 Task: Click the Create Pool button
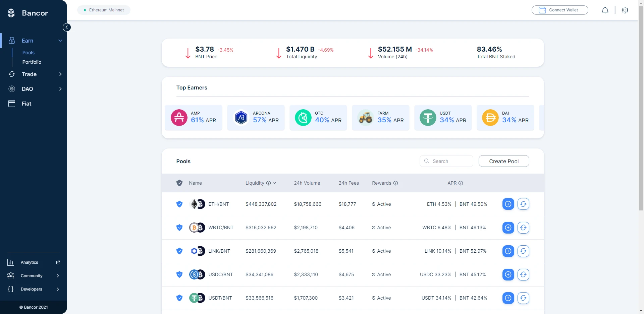(x=504, y=161)
